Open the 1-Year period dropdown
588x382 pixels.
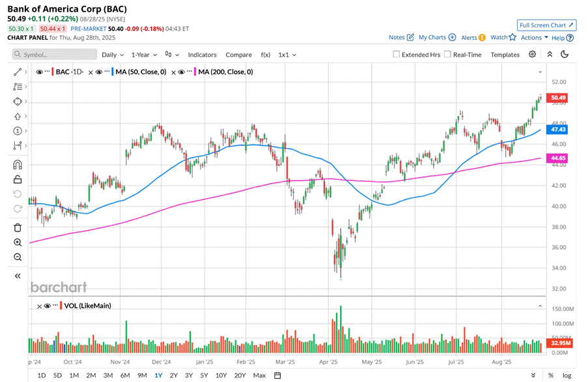144,55
